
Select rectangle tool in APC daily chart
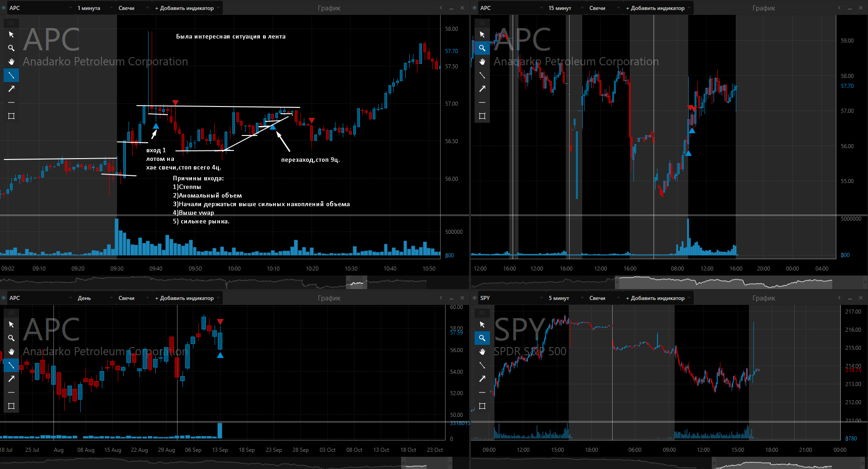click(x=11, y=406)
